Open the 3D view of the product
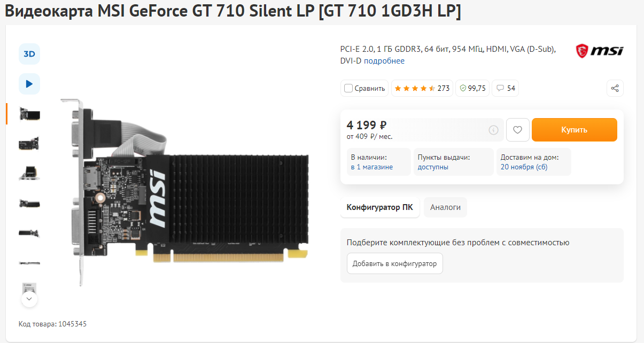This screenshot has height=343, width=644. point(29,54)
